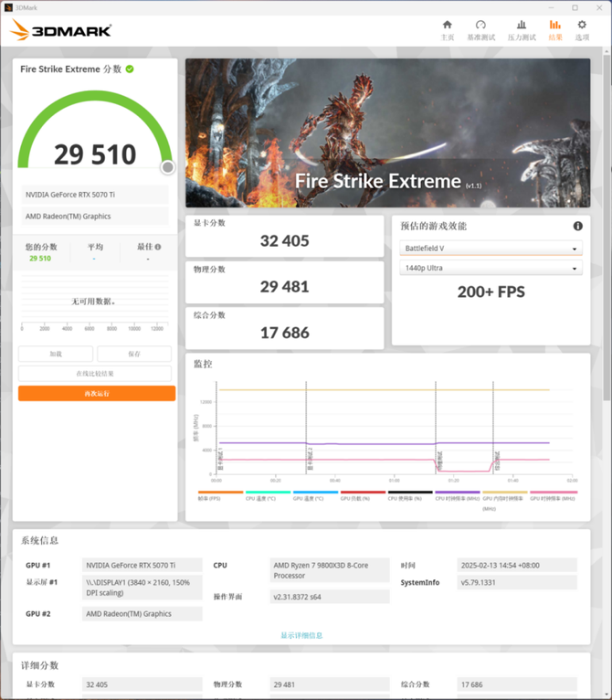Image resolution: width=612 pixels, height=700 pixels.
Task: Click the info icon next to 最佳
Action: click(x=158, y=247)
